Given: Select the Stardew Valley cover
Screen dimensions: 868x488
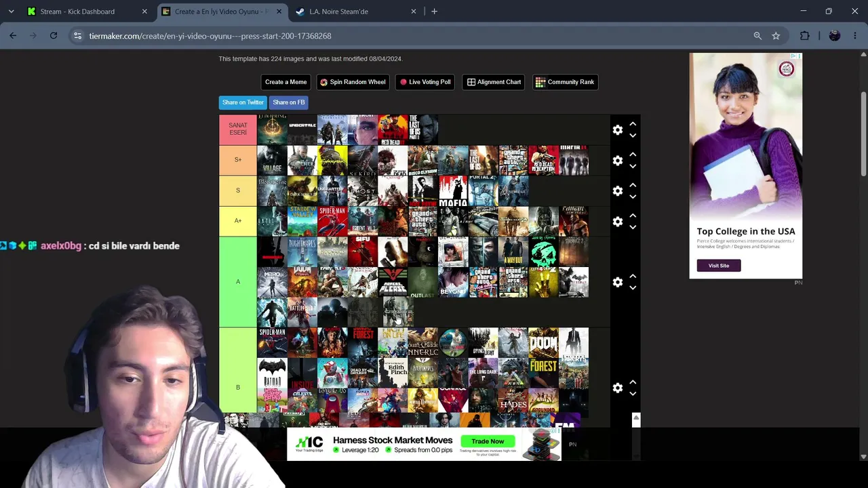Looking at the screenshot, I should pyautogui.click(x=302, y=221).
